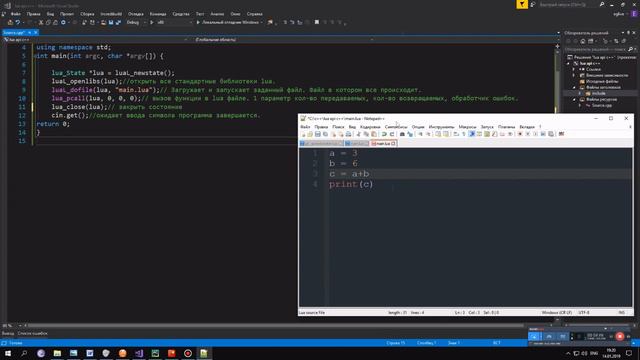Open Синтаксисы menu in Notepad++
640x360 pixels.
[x=396, y=127]
